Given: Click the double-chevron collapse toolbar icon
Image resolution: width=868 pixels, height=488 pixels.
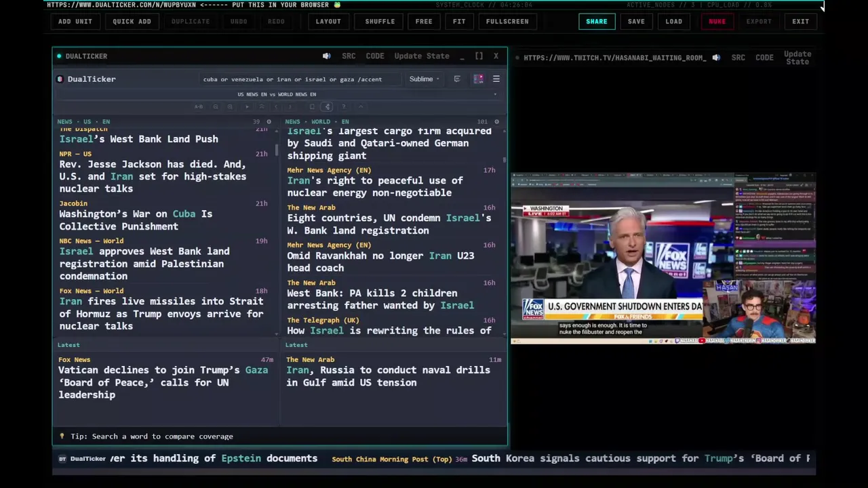Looking at the screenshot, I should 262,106.
